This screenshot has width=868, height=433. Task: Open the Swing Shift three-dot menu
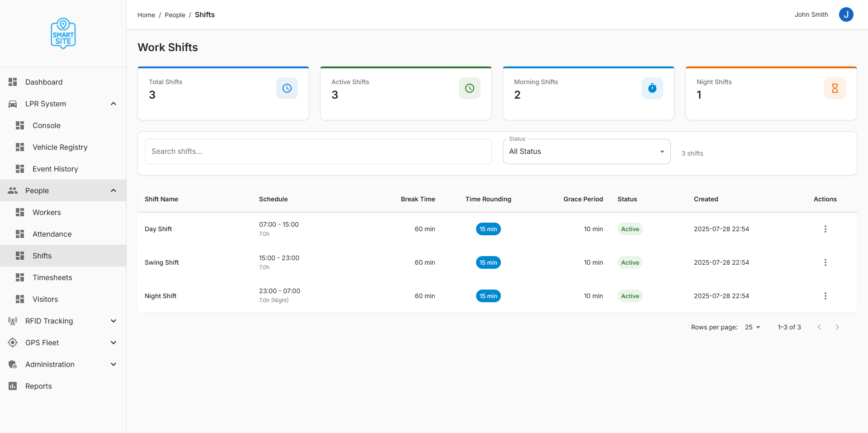pos(825,262)
